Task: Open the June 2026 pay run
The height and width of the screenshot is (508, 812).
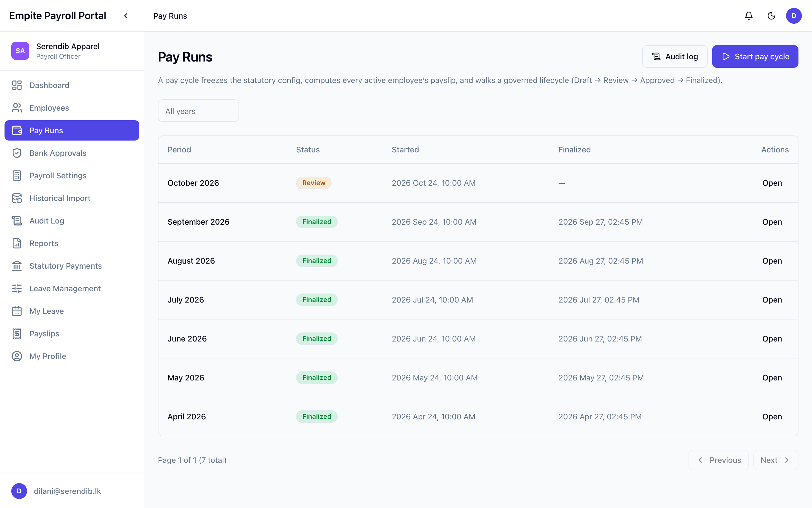Action: (x=772, y=339)
